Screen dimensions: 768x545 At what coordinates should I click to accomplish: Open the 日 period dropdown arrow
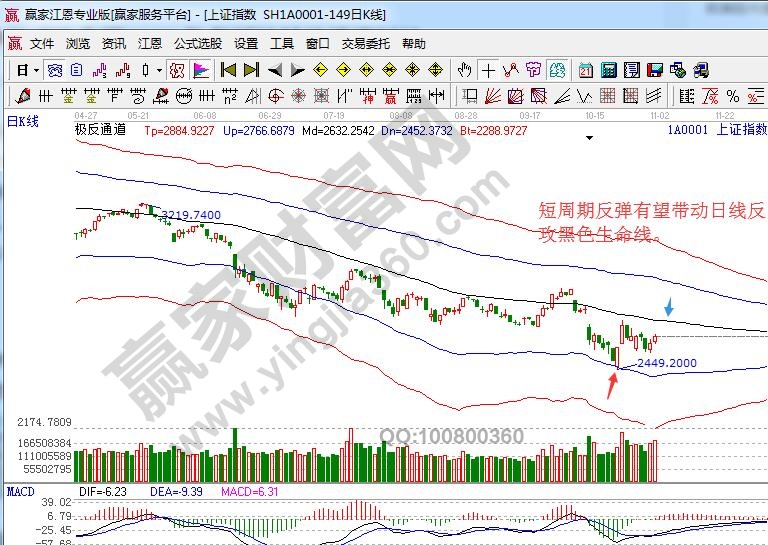click(36, 70)
